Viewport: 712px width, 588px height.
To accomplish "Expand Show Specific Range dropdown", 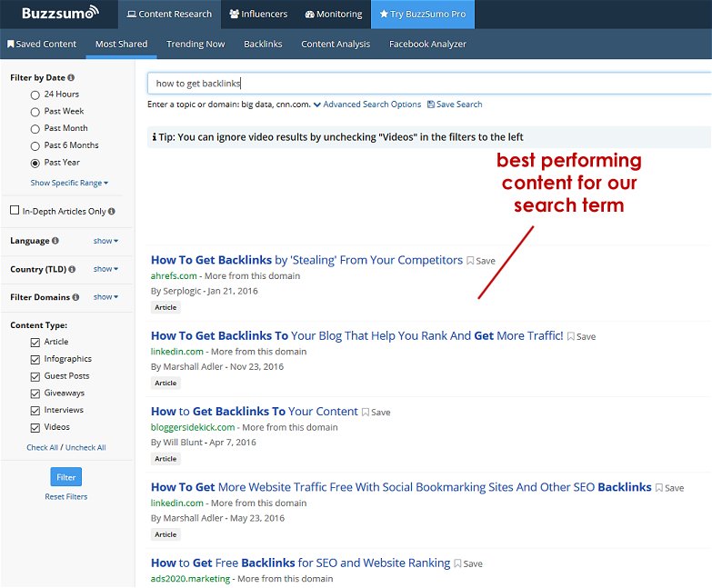I will 69,183.
